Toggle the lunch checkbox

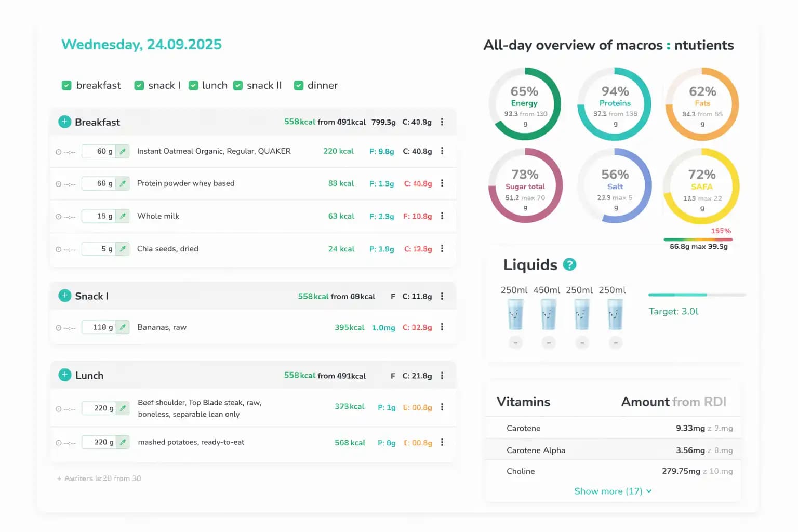[193, 86]
